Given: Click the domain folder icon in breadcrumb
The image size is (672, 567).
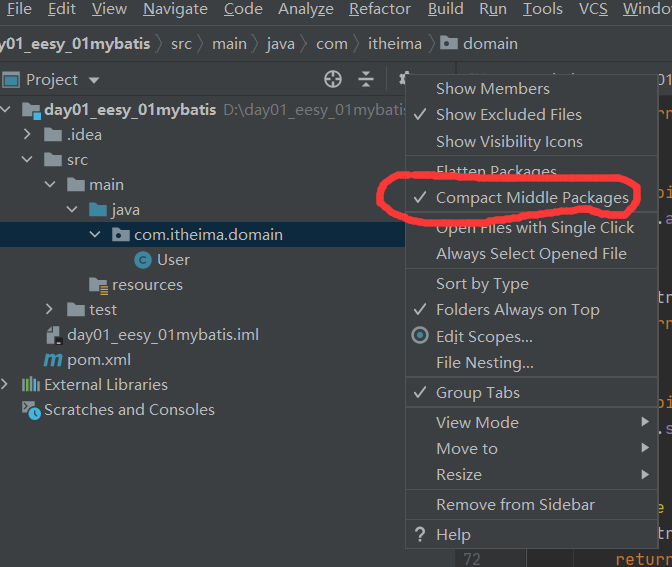Looking at the screenshot, I should (449, 43).
